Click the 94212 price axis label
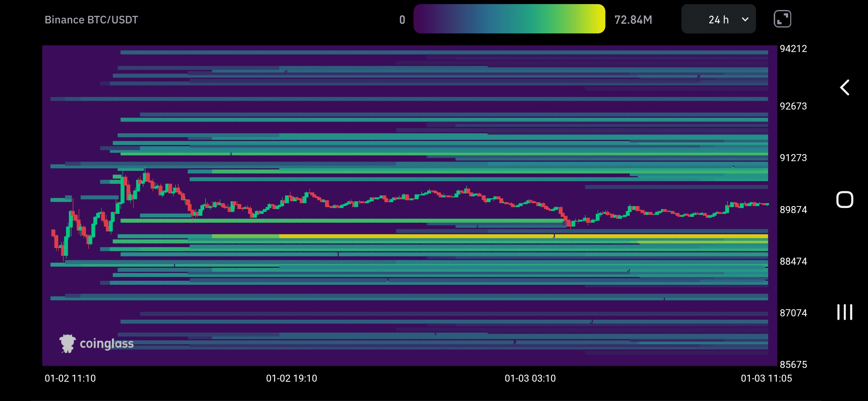 click(x=793, y=49)
